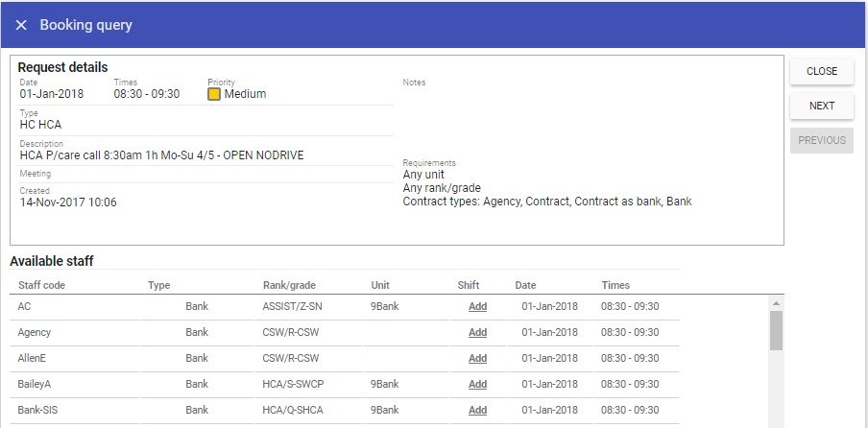Add shift for Bank-SIS
This screenshot has height=428, width=868.
(x=477, y=410)
